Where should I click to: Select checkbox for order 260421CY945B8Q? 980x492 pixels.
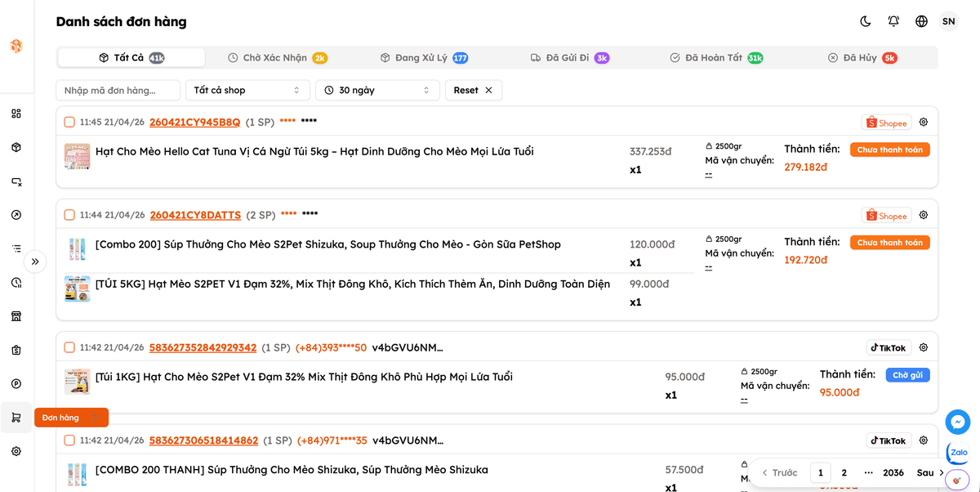[69, 123]
